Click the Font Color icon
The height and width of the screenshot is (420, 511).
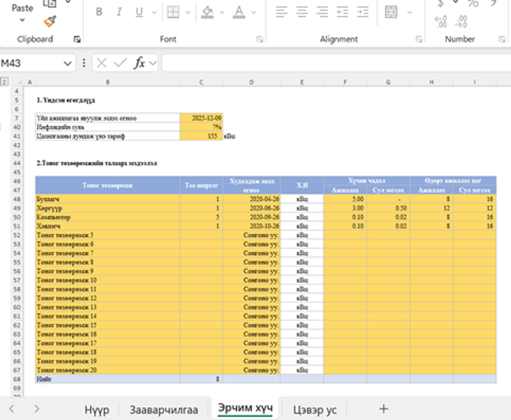point(239,12)
